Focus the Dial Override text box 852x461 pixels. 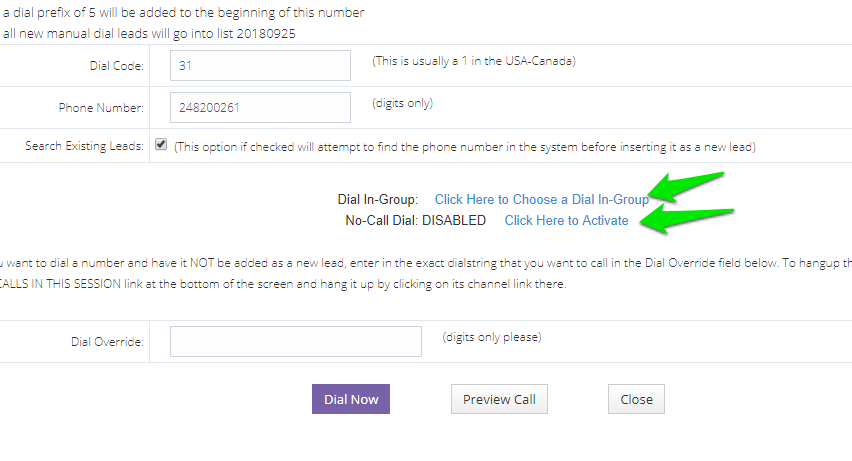coord(296,341)
